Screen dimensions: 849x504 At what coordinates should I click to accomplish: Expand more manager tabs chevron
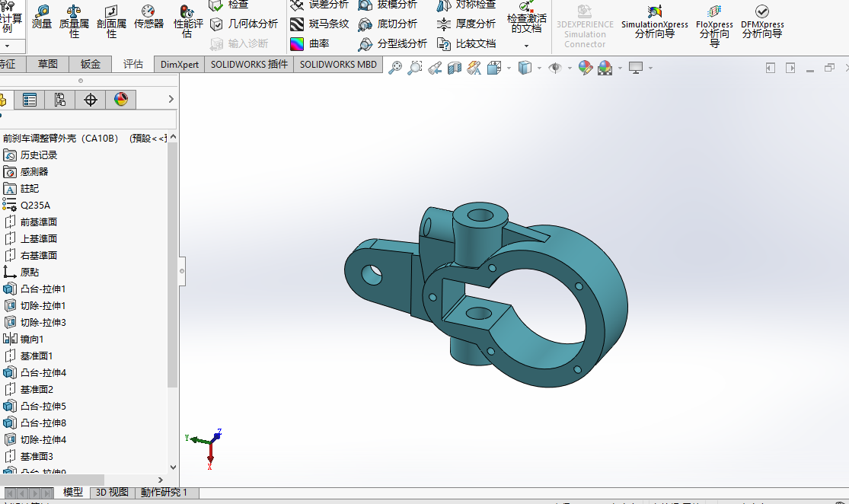tap(171, 99)
